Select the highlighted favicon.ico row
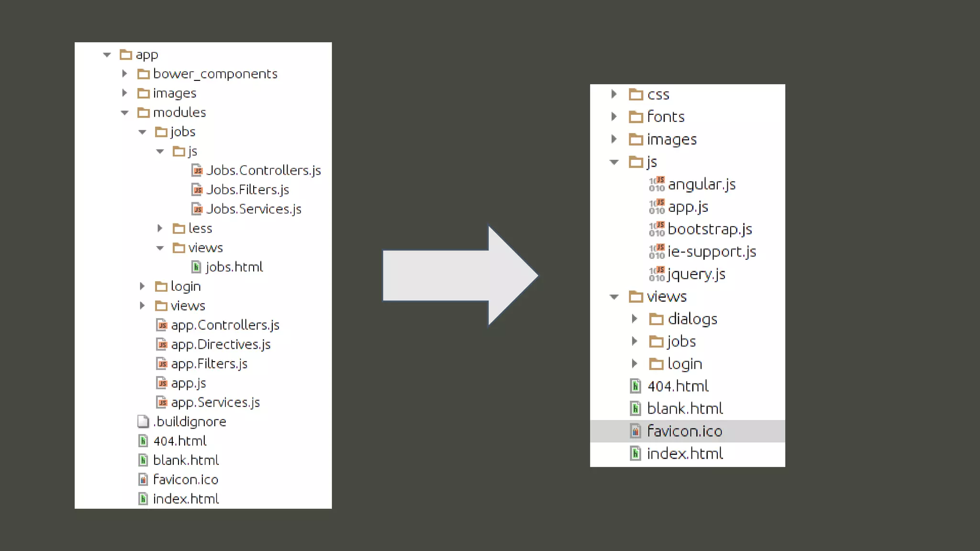 click(x=685, y=431)
